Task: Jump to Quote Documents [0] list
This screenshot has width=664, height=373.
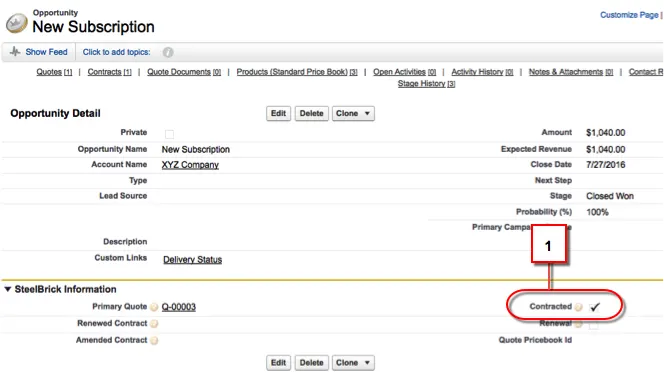Action: [184, 72]
